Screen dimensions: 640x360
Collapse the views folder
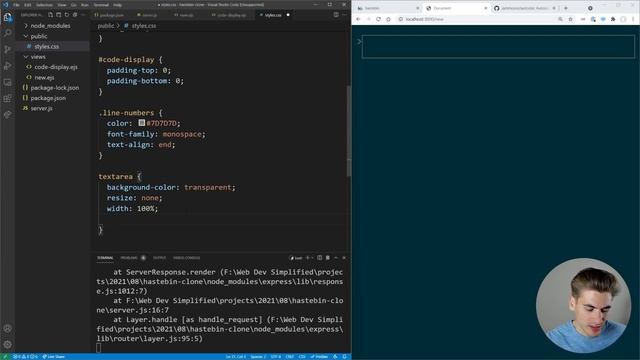(x=52, y=57)
